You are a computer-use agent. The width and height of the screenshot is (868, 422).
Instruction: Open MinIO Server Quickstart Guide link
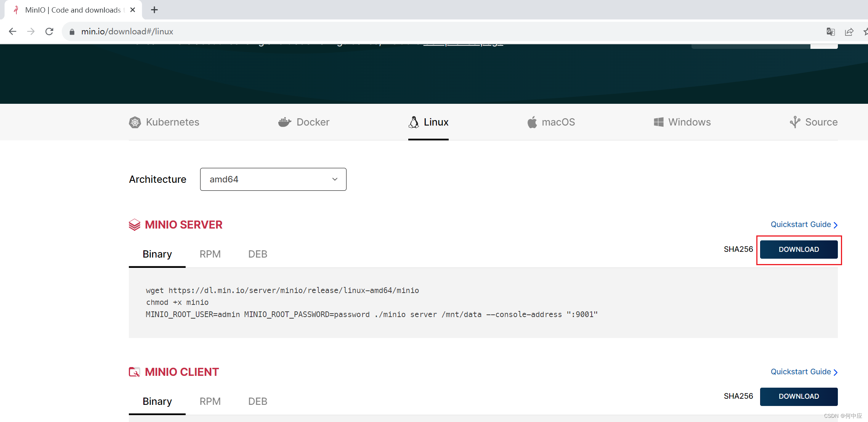804,224
